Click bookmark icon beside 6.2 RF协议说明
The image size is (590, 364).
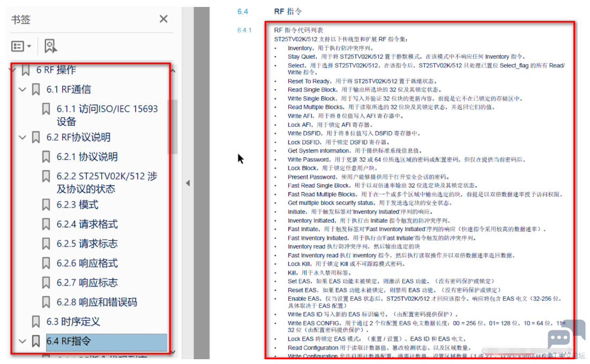(x=36, y=137)
